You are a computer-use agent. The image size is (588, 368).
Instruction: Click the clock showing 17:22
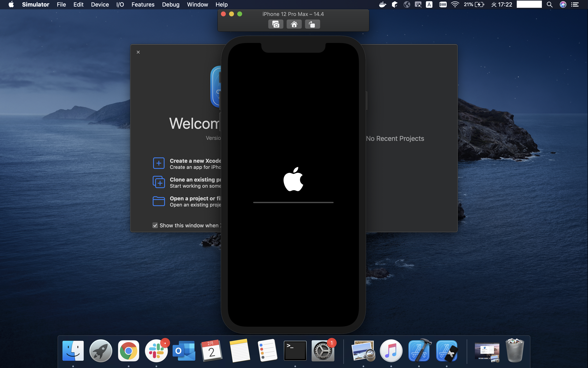coord(501,4)
